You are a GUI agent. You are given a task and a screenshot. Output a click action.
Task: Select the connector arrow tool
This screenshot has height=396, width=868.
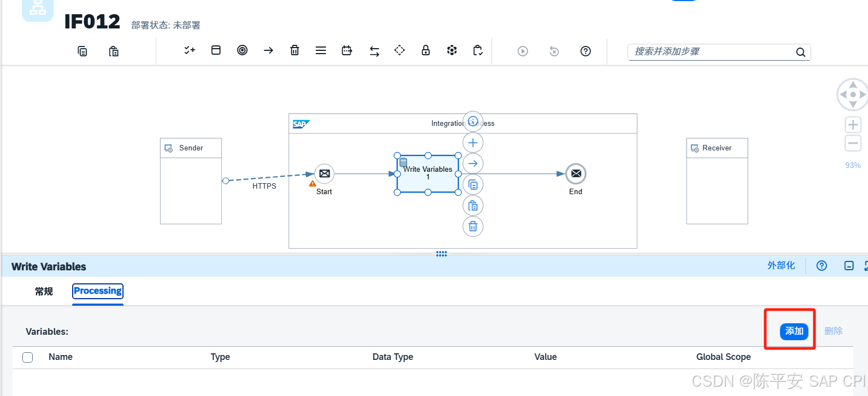click(x=268, y=50)
